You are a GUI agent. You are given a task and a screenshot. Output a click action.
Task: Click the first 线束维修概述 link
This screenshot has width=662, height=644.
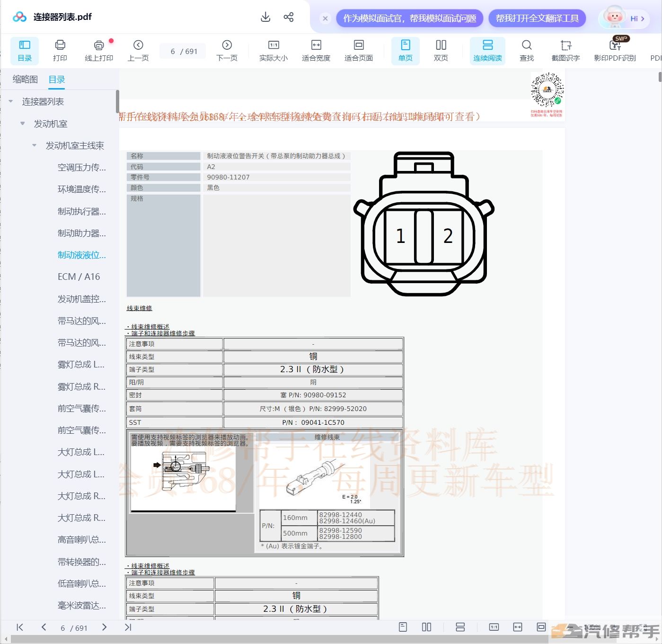(150, 327)
